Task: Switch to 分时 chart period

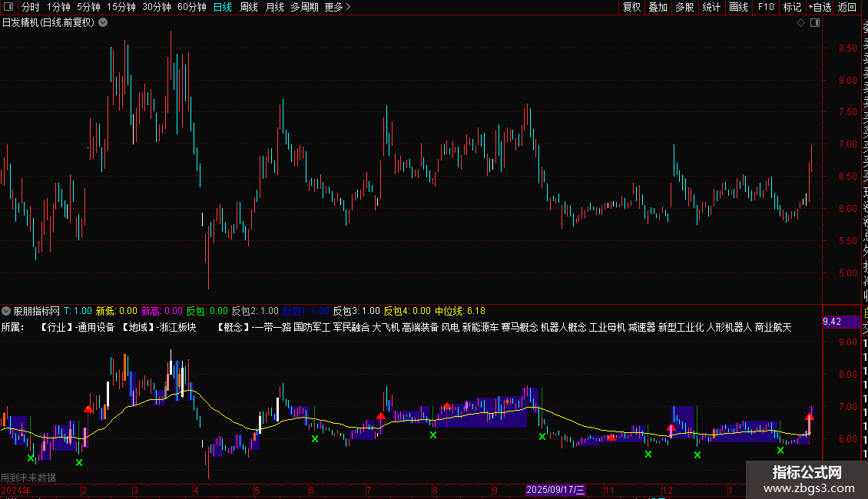Action: click(31, 7)
